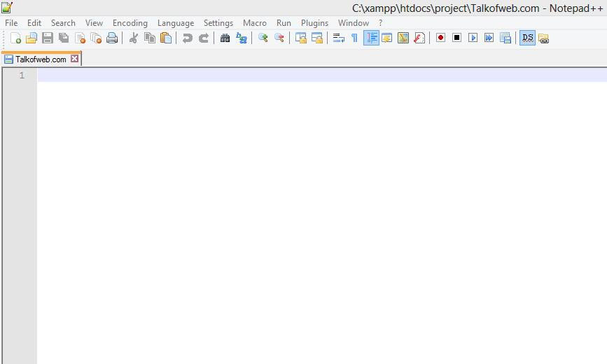Image resolution: width=607 pixels, height=364 pixels.
Task: Click the New file icon
Action: [15, 38]
